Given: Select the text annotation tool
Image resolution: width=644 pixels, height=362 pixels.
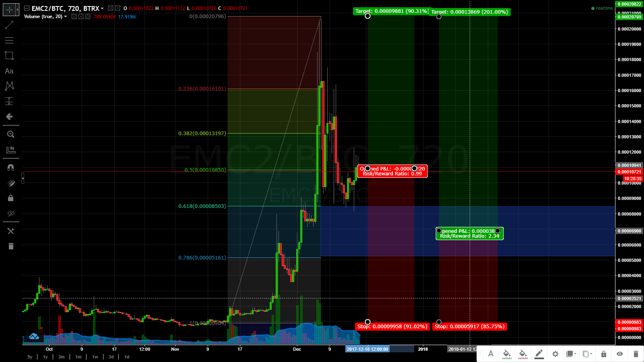Looking at the screenshot, I should pyautogui.click(x=9, y=71).
